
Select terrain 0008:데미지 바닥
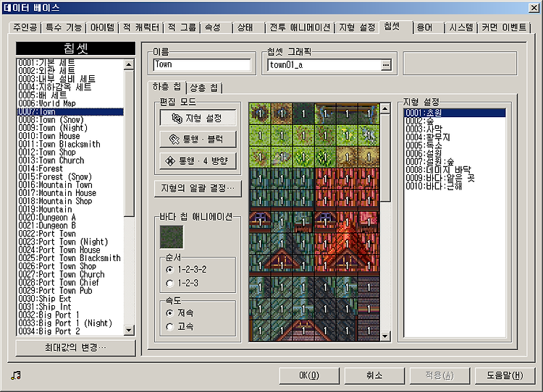tap(455, 170)
